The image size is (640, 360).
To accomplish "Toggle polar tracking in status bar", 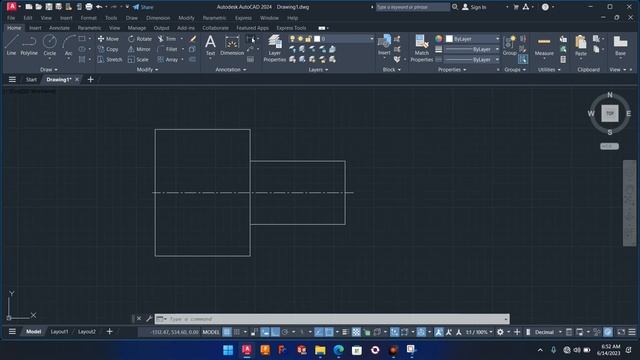I will point(285,332).
